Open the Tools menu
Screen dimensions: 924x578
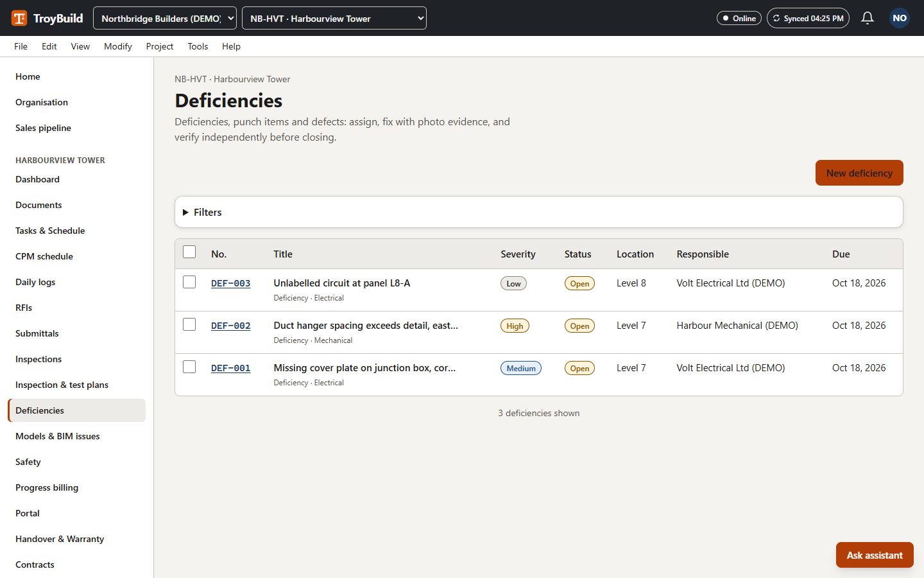coord(198,46)
